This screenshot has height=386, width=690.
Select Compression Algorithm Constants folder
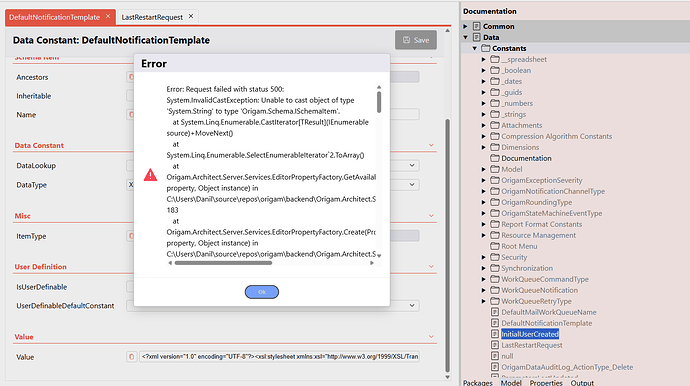pos(556,136)
